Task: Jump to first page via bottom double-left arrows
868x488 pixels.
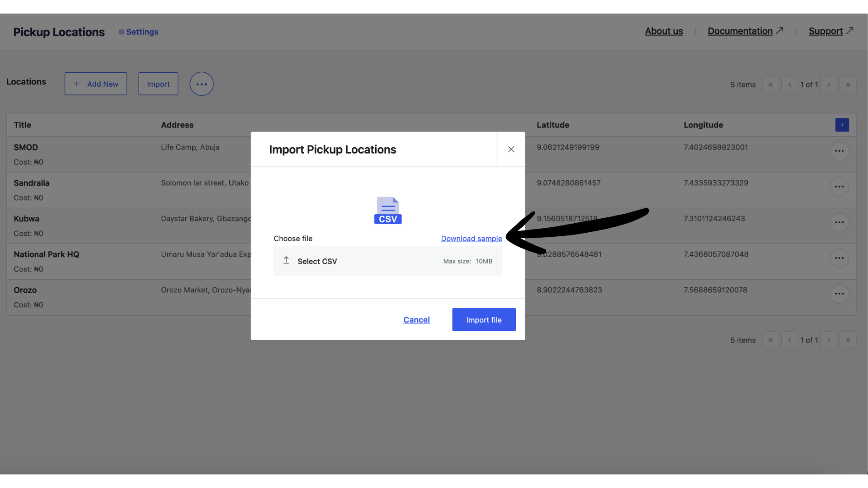Action: pyautogui.click(x=770, y=340)
